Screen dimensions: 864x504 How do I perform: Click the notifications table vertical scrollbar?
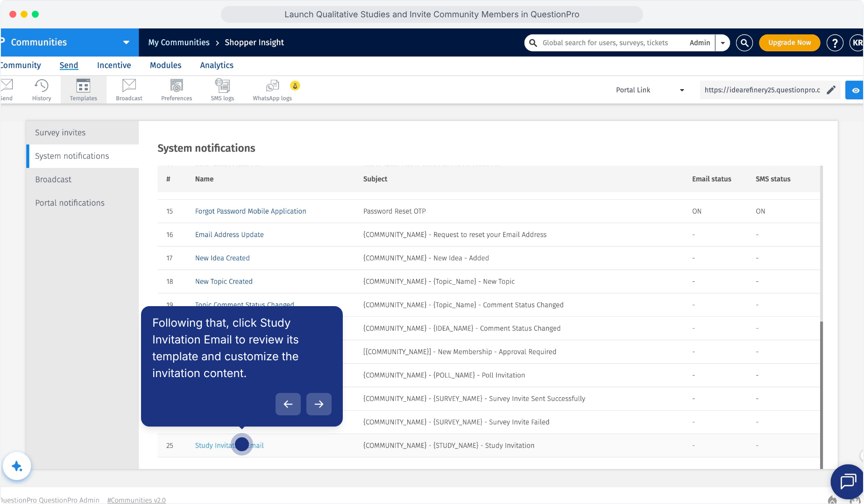[x=821, y=395]
